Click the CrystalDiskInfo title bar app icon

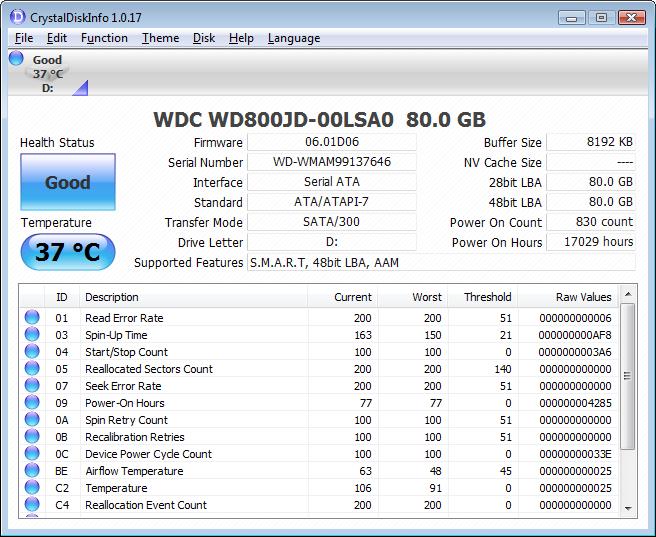click(18, 17)
